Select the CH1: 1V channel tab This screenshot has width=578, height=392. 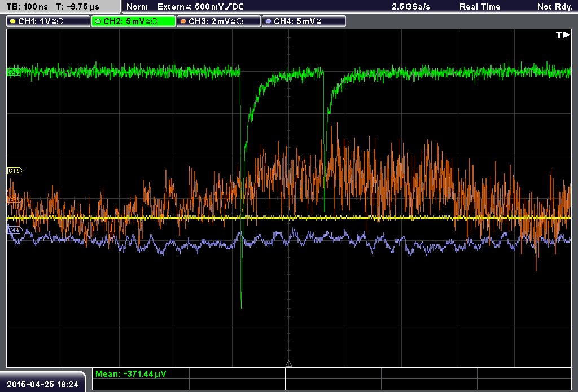[x=49, y=21]
